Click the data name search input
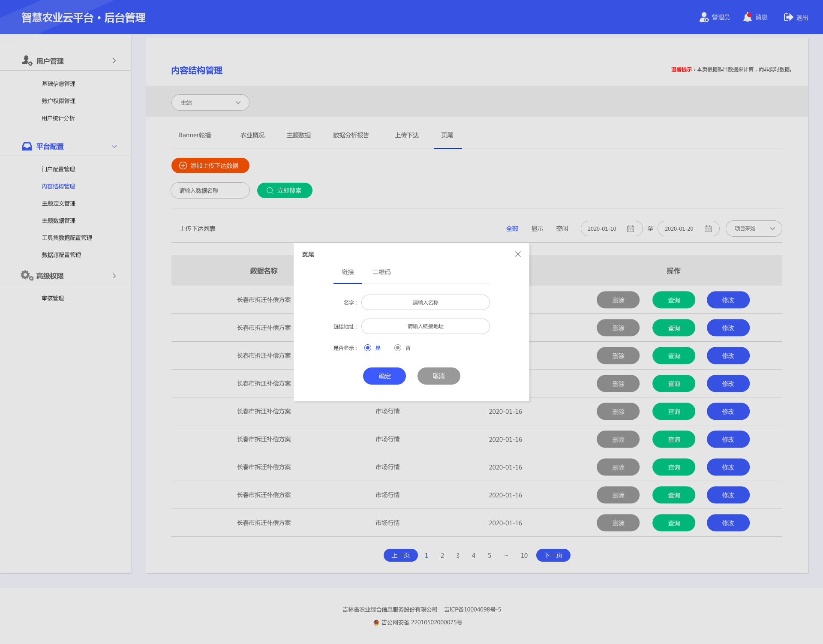The image size is (823, 644). pos(210,190)
